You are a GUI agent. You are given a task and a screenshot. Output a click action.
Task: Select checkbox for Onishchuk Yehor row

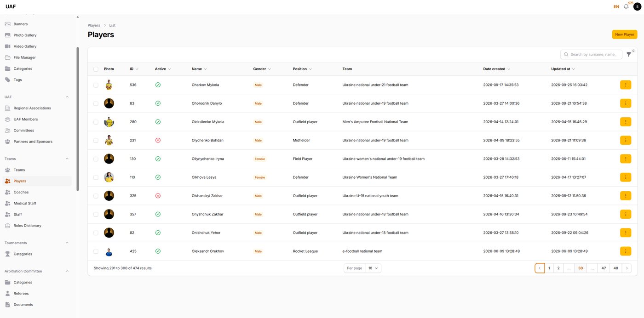(96, 233)
